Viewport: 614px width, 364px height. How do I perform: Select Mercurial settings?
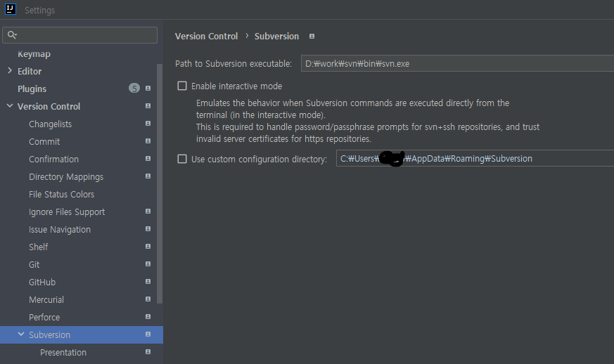tap(46, 300)
